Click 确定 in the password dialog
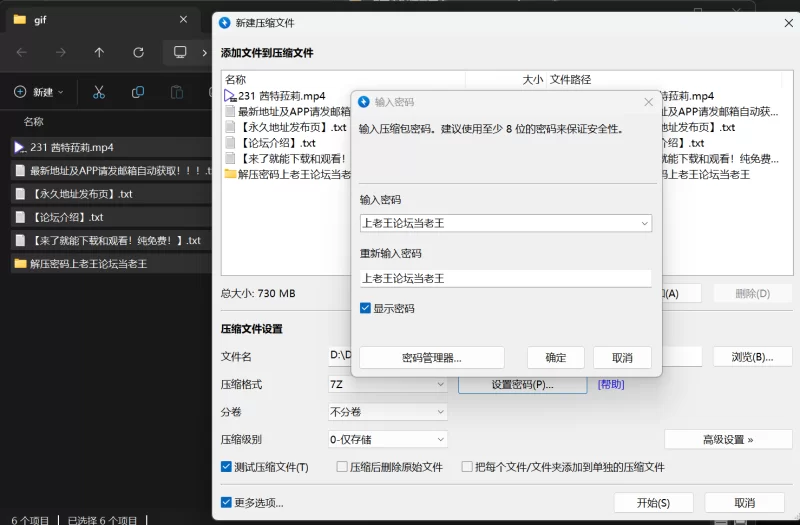The height and width of the screenshot is (525, 800). click(x=556, y=358)
